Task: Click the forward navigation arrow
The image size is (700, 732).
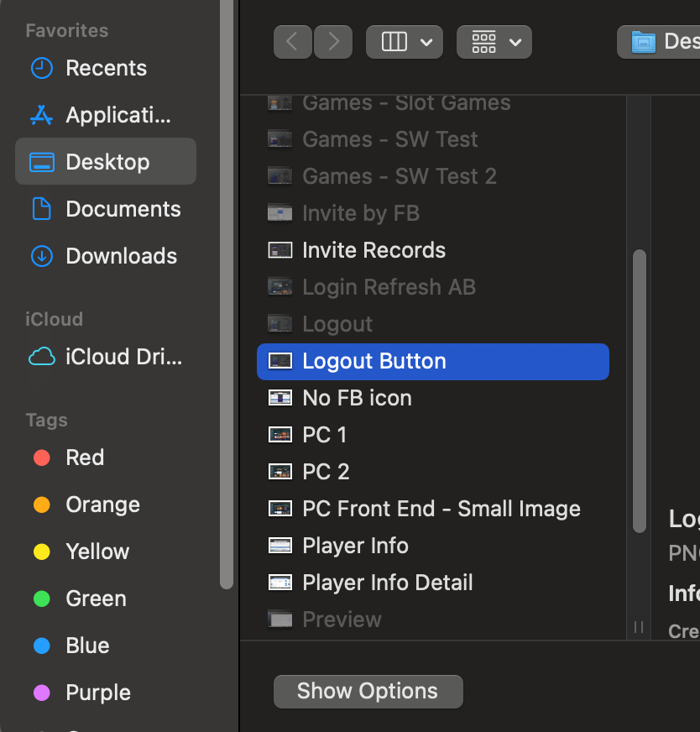Action: pyautogui.click(x=333, y=42)
